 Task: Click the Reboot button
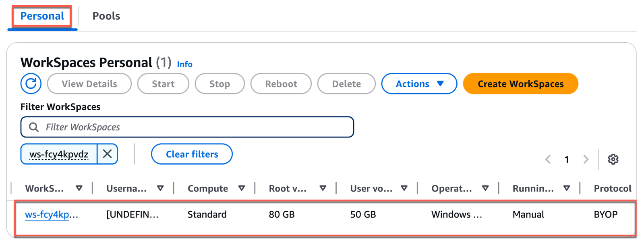pos(281,83)
